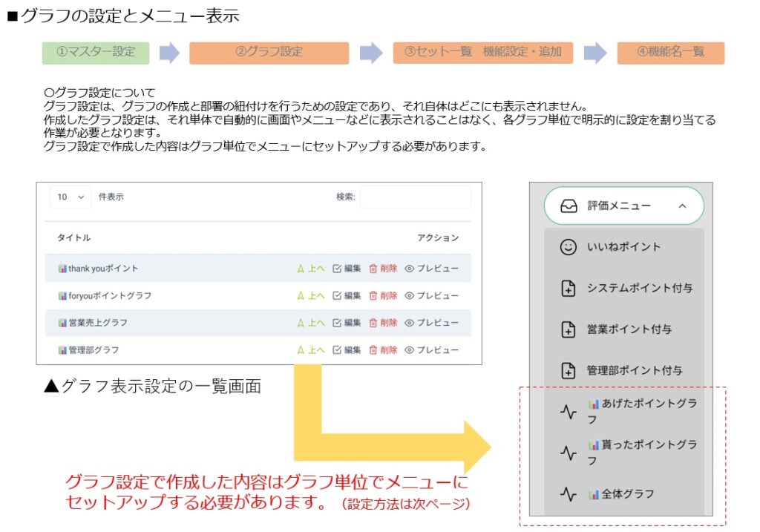
Task: Click the green ①マスター設定 step box
Action: pyautogui.click(x=96, y=53)
